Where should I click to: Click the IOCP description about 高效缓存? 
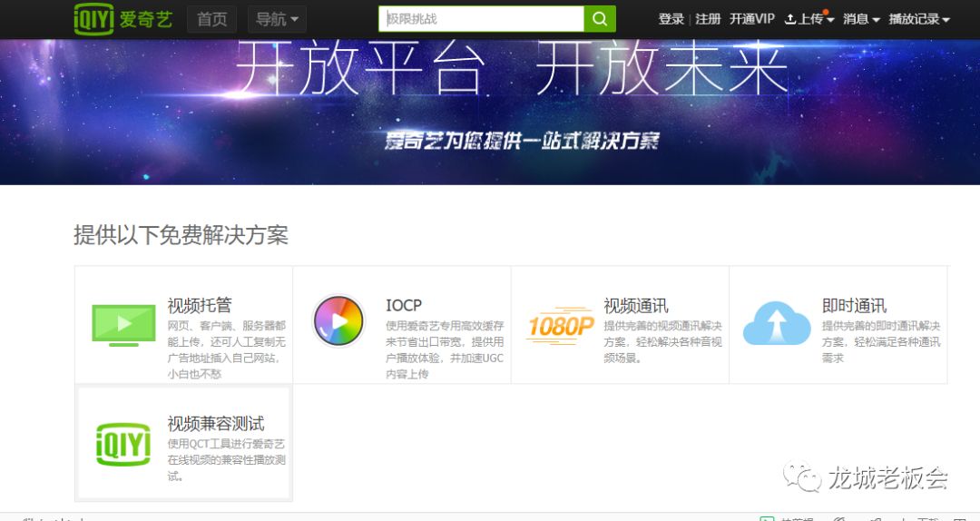click(445, 349)
